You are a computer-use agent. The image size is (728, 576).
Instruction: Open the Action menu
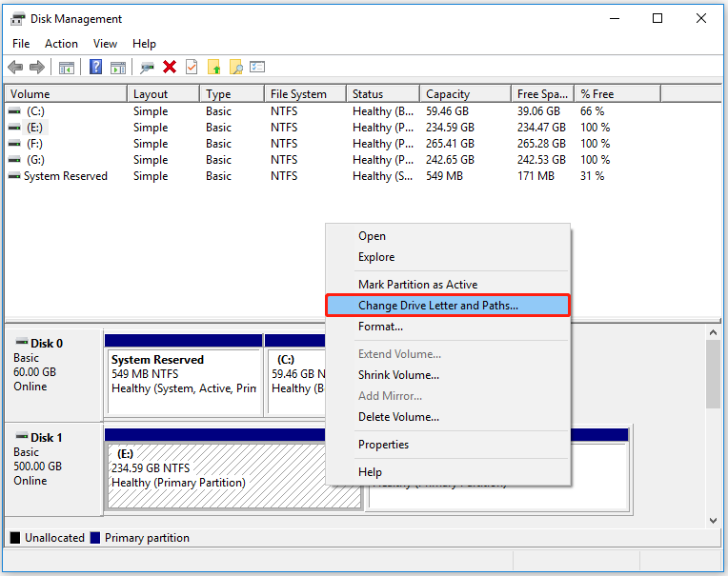(x=61, y=44)
